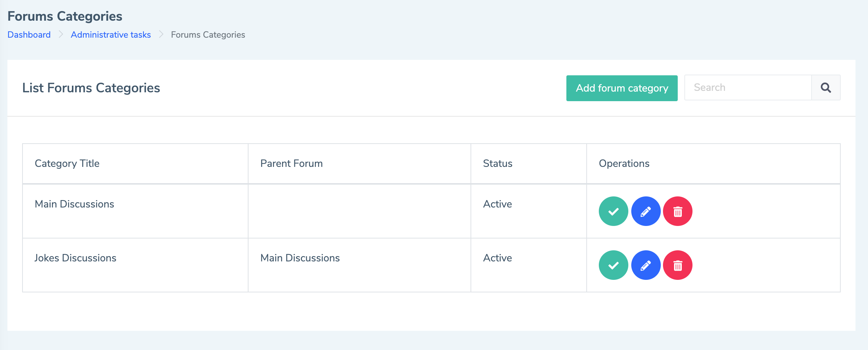868x350 pixels.
Task: Click the List Forums Categories heading
Action: click(91, 88)
